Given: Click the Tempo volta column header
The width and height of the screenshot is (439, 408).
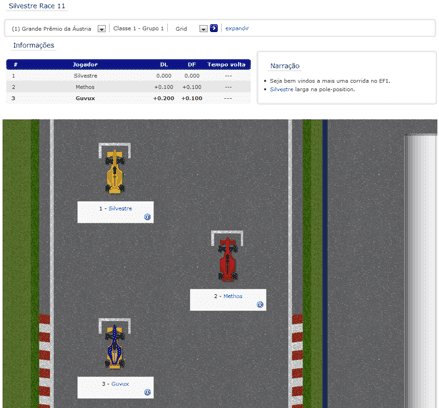Looking at the screenshot, I should click(226, 64).
